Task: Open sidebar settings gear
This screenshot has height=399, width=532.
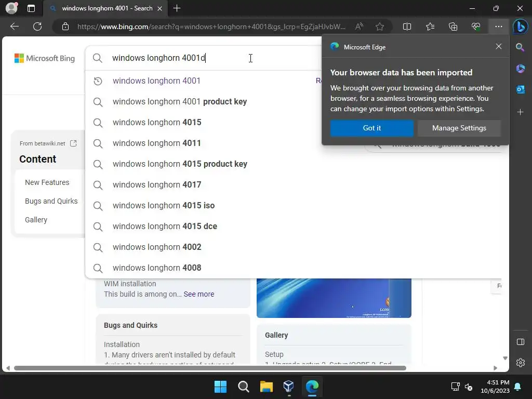Action: pyautogui.click(x=520, y=363)
